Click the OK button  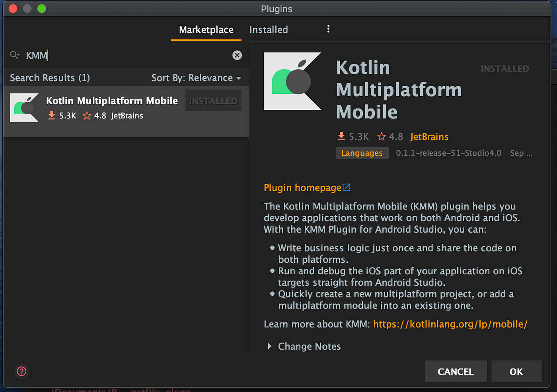516,371
